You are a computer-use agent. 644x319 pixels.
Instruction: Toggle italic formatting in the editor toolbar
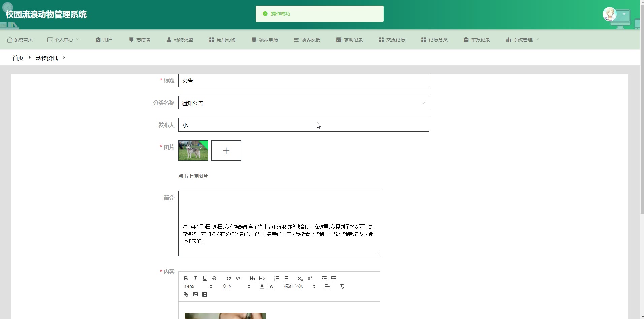pyautogui.click(x=195, y=278)
